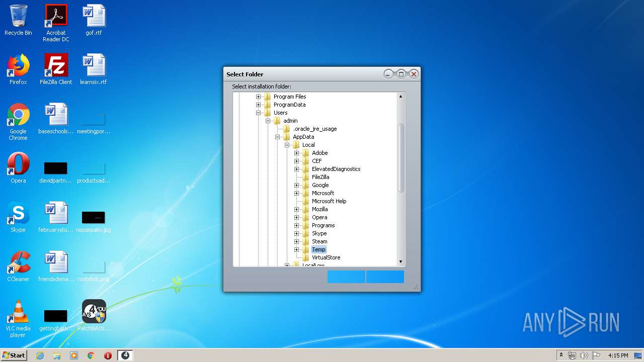Expand the CEF folder
The width and height of the screenshot is (644, 362).
[296, 161]
